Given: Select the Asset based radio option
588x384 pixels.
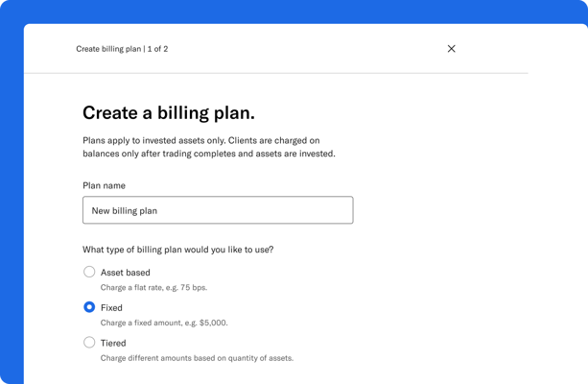Looking at the screenshot, I should [x=89, y=272].
